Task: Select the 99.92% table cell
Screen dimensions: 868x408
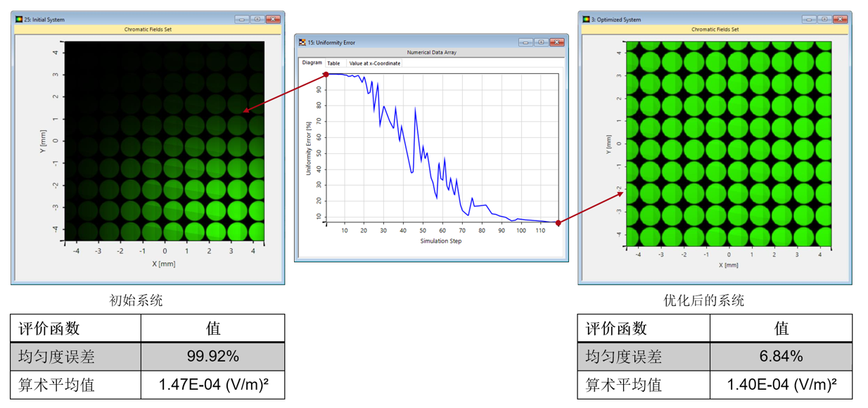Action: click(213, 357)
